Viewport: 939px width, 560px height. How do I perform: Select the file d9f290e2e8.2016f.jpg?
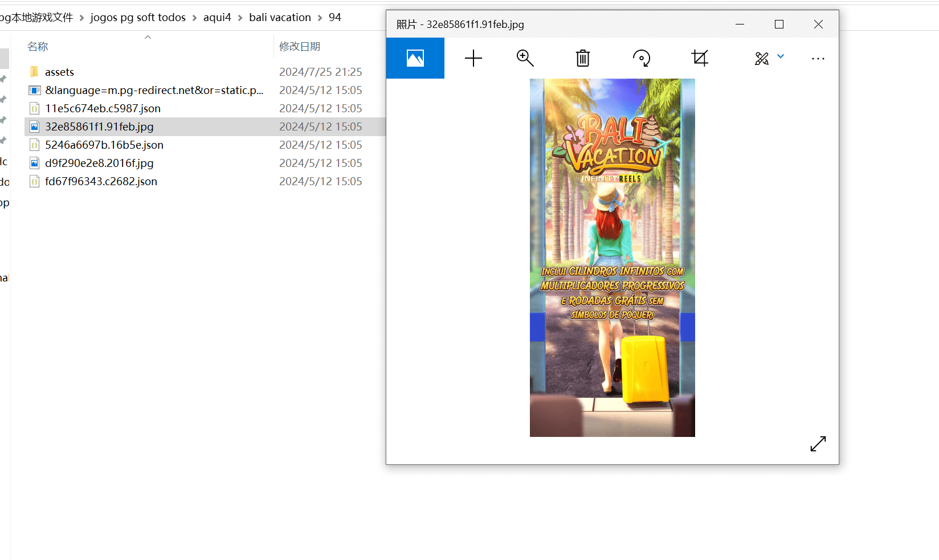coord(99,163)
